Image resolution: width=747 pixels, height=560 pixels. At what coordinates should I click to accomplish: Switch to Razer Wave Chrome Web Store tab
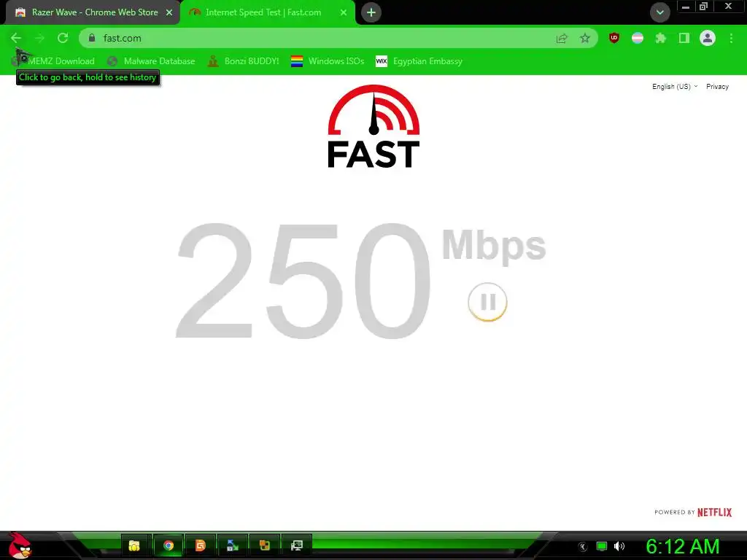point(94,12)
